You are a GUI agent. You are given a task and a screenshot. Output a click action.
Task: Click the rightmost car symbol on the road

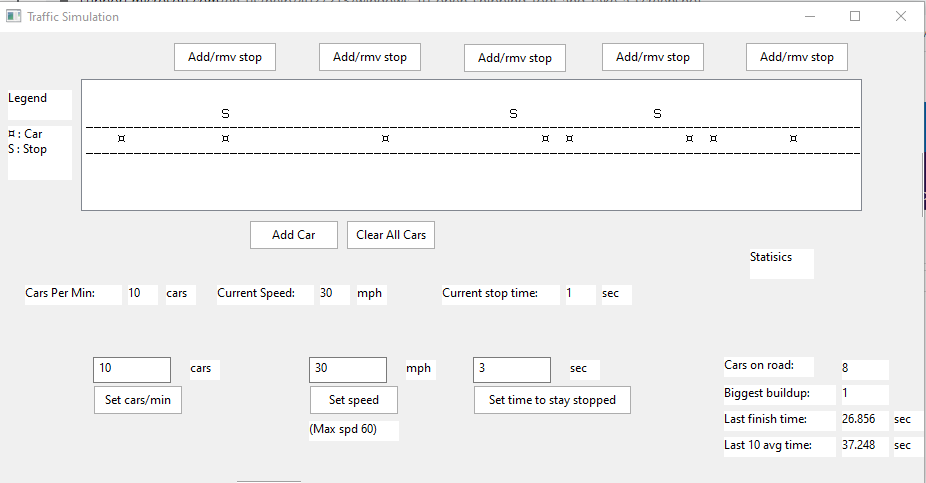click(x=793, y=138)
